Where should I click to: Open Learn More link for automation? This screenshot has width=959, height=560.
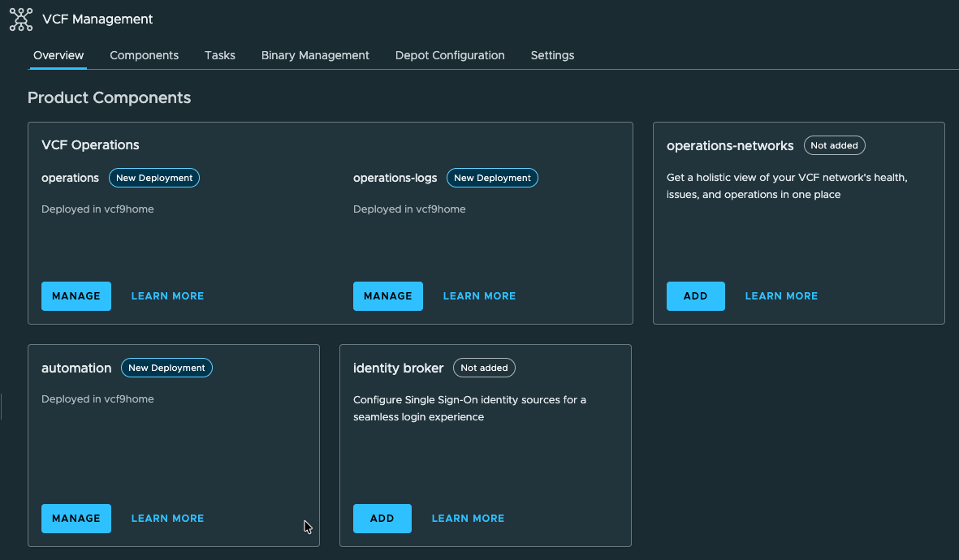167,519
